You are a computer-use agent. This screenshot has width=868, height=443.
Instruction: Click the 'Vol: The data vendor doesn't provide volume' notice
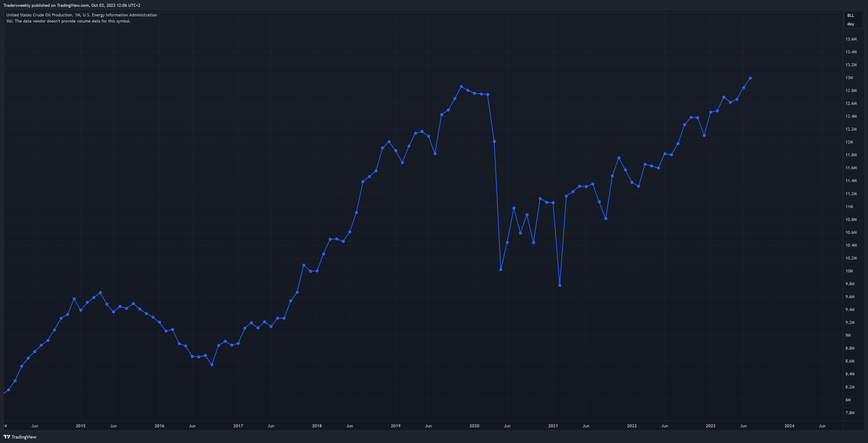[x=68, y=21]
